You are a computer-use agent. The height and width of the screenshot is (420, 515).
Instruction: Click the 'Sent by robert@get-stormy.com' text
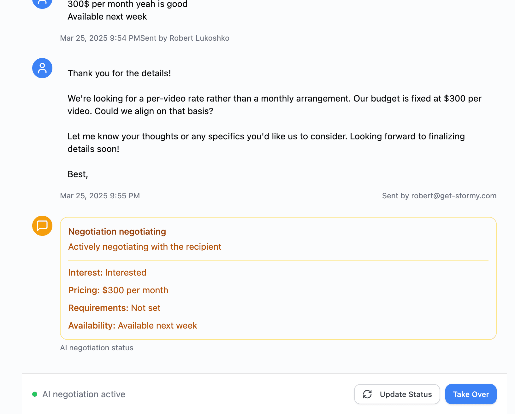click(439, 196)
